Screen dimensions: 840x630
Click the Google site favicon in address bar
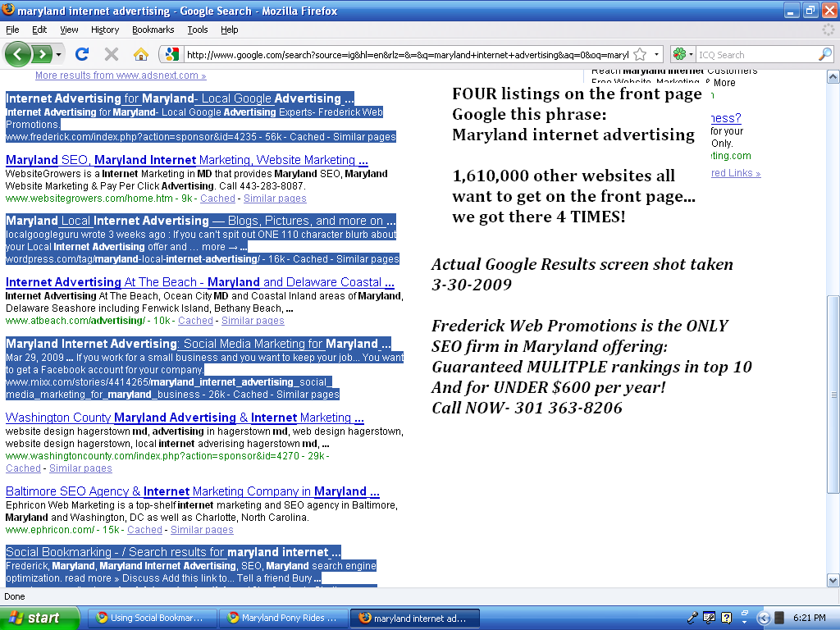point(172,54)
